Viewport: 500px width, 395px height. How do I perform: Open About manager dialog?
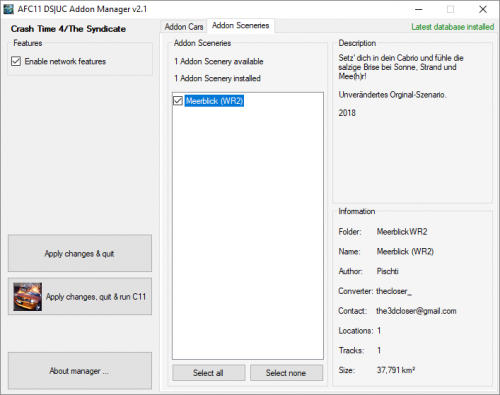click(x=80, y=371)
